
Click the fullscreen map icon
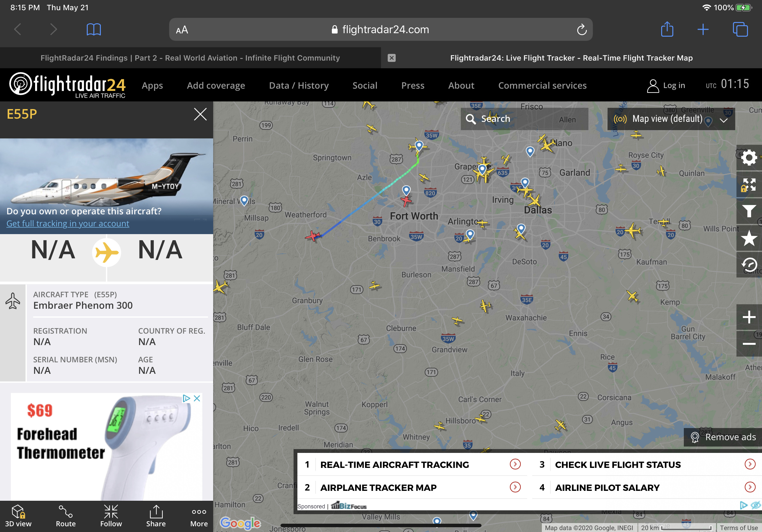[x=749, y=185]
